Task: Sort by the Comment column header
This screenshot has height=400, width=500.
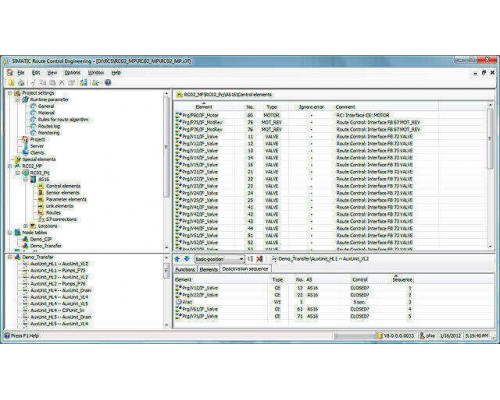Action: click(386, 107)
